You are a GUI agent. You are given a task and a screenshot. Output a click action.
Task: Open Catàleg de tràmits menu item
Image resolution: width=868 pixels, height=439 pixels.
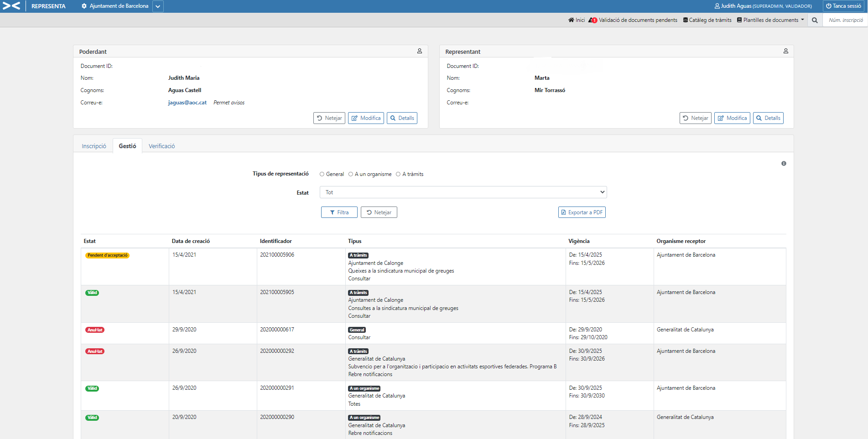coord(707,20)
